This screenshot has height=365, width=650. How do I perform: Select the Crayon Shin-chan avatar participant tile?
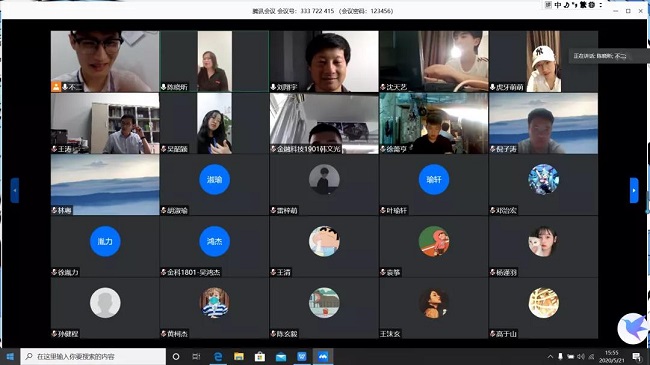[x=324, y=246]
